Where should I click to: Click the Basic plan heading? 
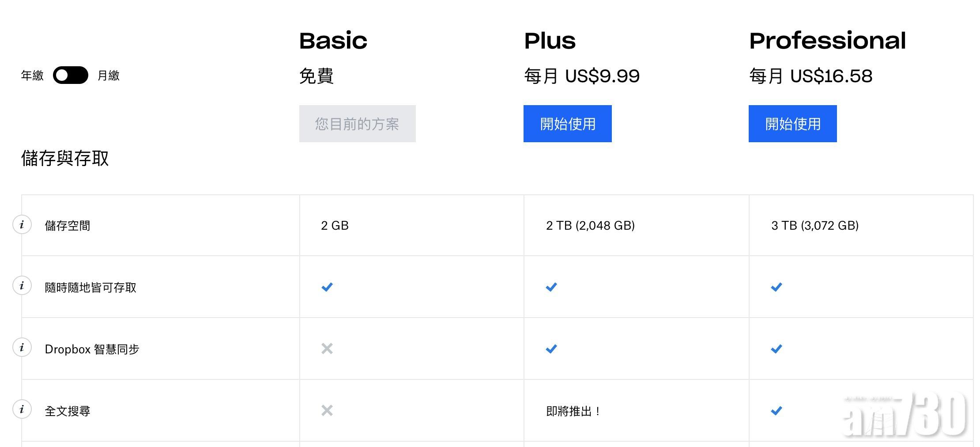coord(333,41)
